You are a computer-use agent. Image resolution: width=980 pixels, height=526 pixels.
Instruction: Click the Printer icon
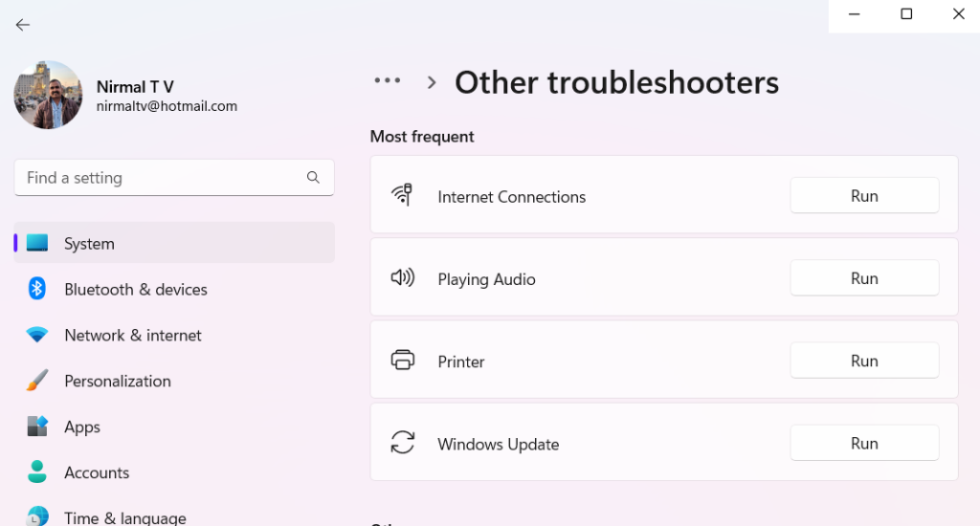pos(403,360)
